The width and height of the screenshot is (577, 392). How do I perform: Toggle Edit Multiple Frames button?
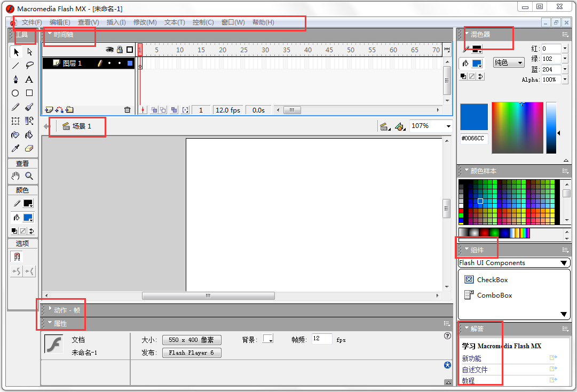174,110
